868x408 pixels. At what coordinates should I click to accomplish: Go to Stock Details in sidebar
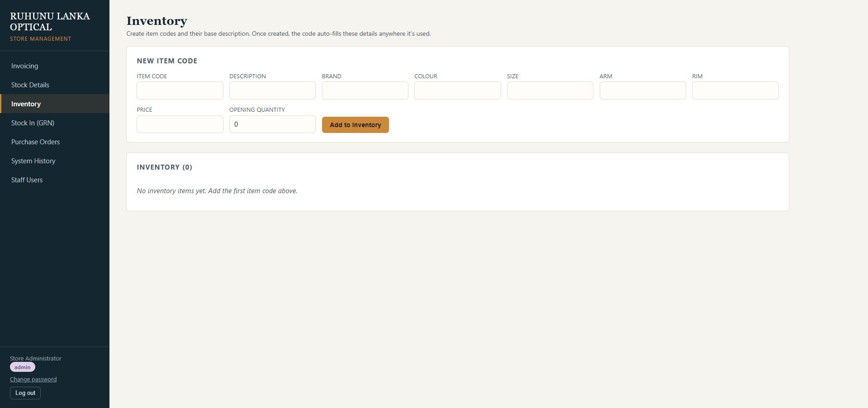pyautogui.click(x=55, y=85)
